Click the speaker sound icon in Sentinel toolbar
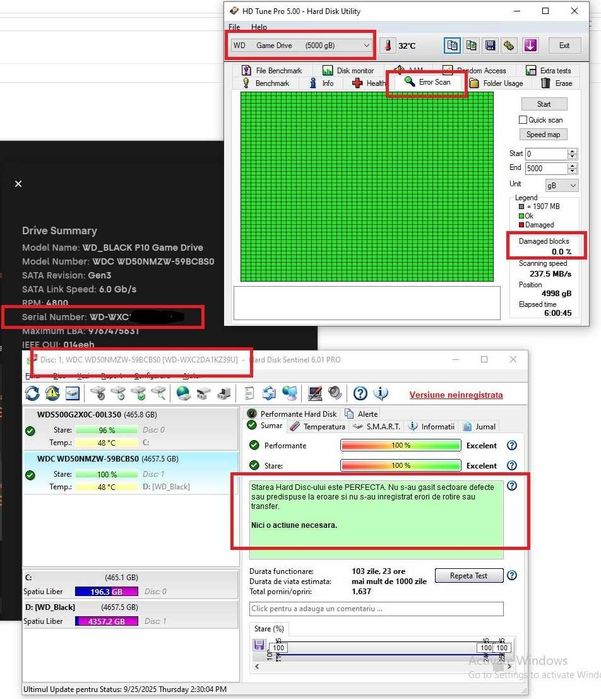This screenshot has height=699, width=601. (x=334, y=393)
